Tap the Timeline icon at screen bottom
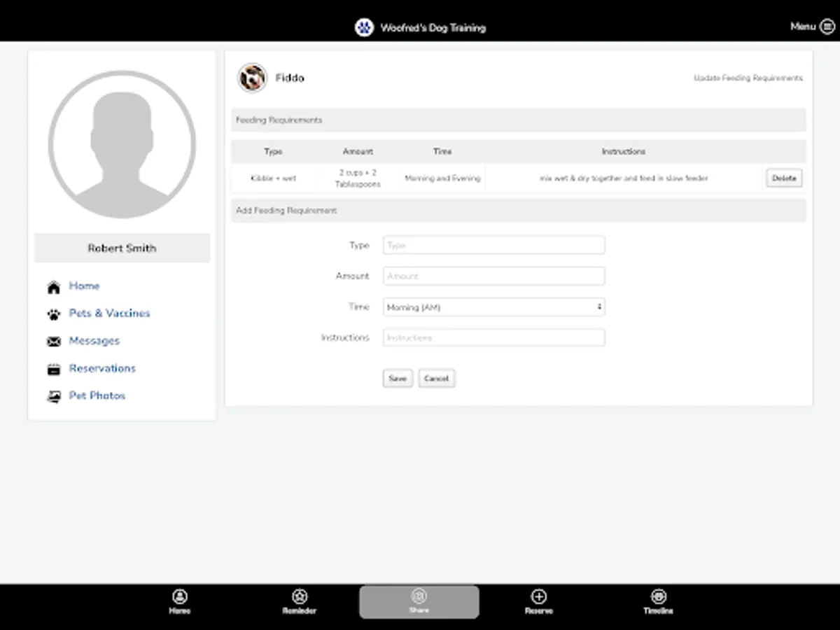This screenshot has width=840, height=630. click(x=658, y=596)
